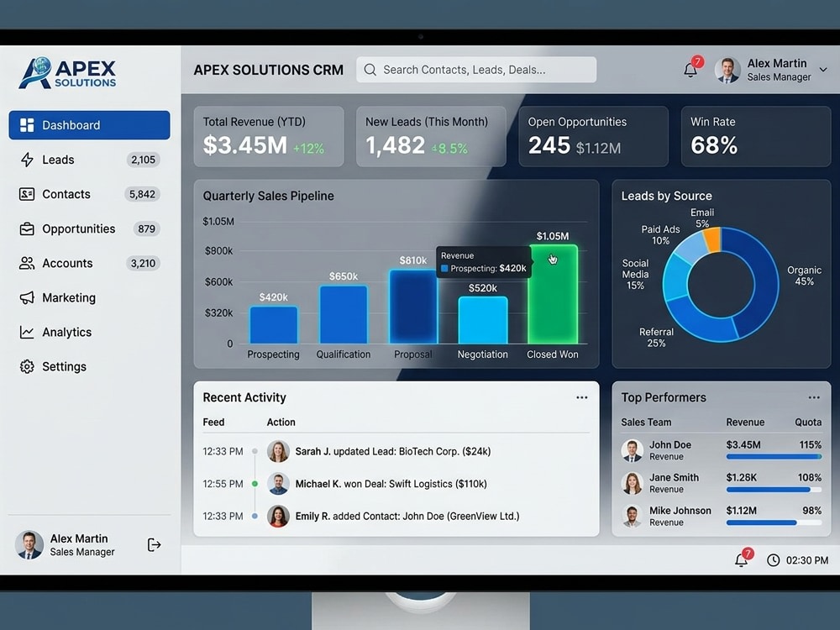
Task: Click Alex Martin avatar in sidebar footer
Action: (x=29, y=545)
